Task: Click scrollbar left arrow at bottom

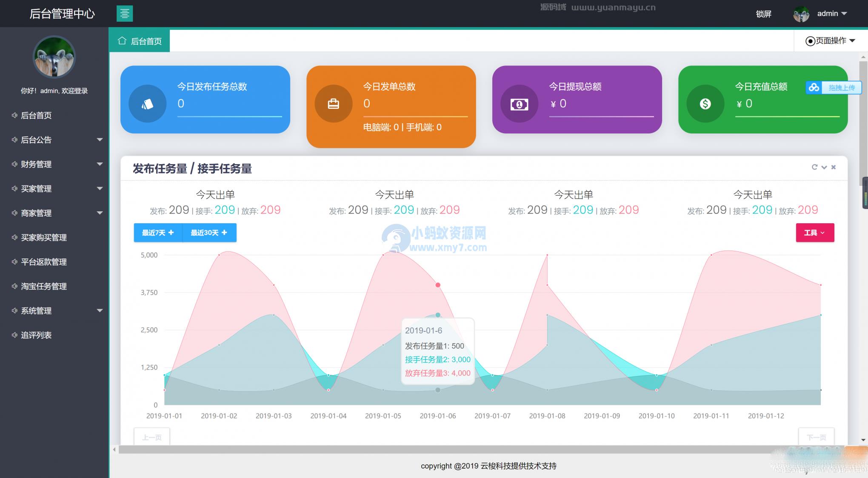Action: (x=114, y=450)
